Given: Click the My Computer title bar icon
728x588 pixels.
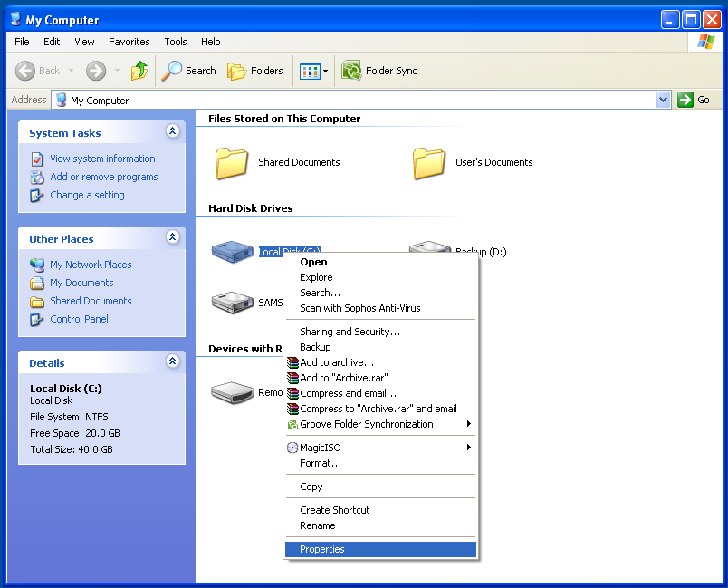Looking at the screenshot, I should 16,19.
